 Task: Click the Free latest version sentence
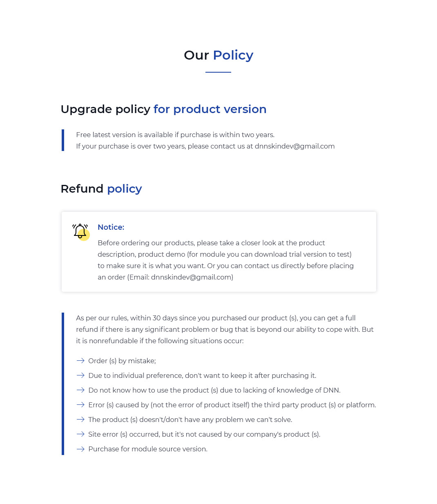[175, 135]
